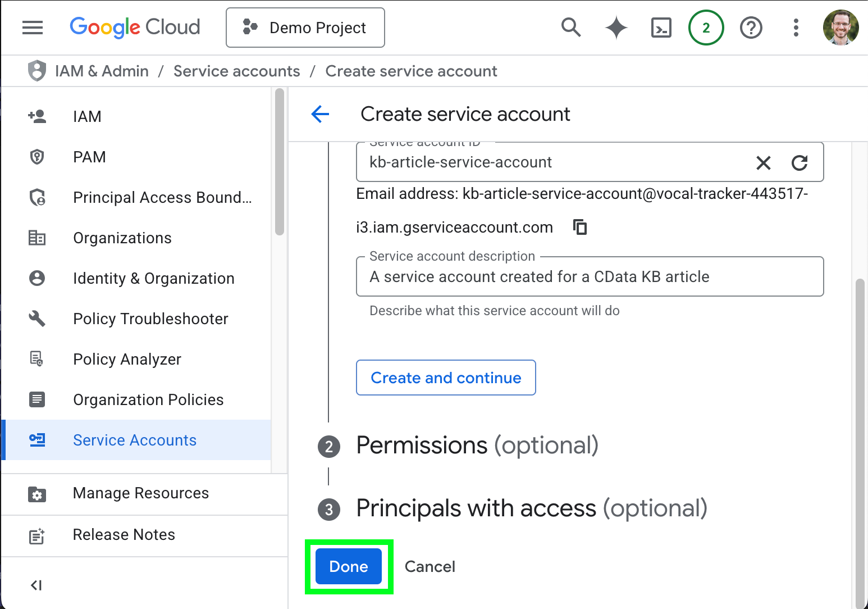Open the help menu
The width and height of the screenshot is (868, 609).
(751, 27)
